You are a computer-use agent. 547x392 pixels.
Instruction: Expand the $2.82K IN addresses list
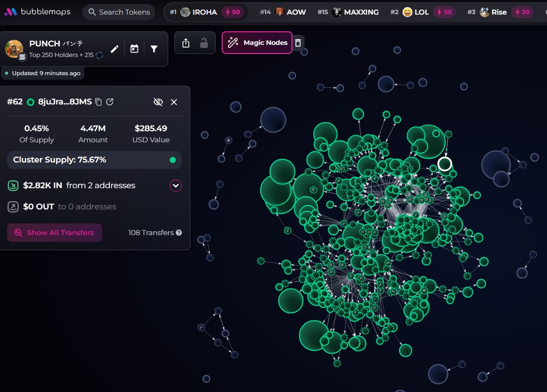pos(176,186)
